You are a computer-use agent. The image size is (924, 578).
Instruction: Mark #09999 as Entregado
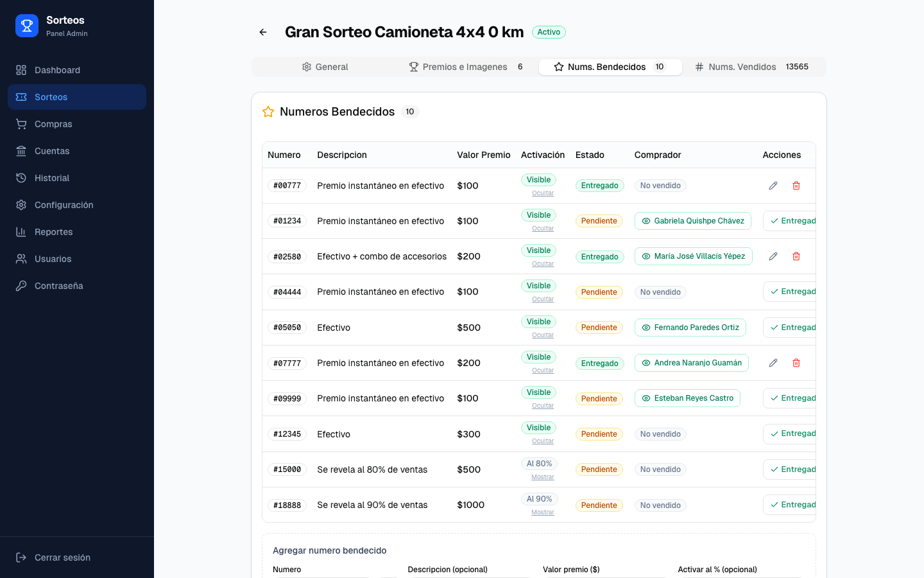coord(790,398)
